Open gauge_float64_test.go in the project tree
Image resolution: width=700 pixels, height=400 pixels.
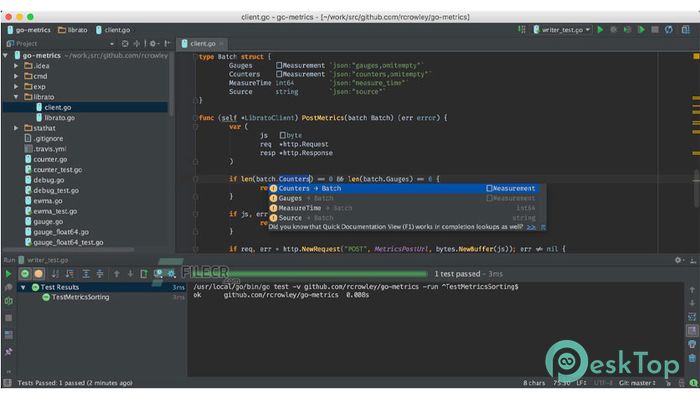point(64,242)
